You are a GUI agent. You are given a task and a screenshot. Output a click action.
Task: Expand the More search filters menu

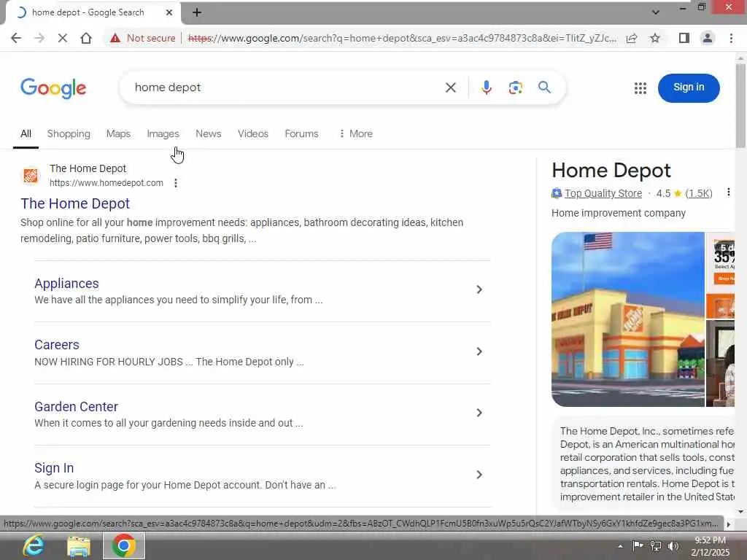[x=355, y=134]
